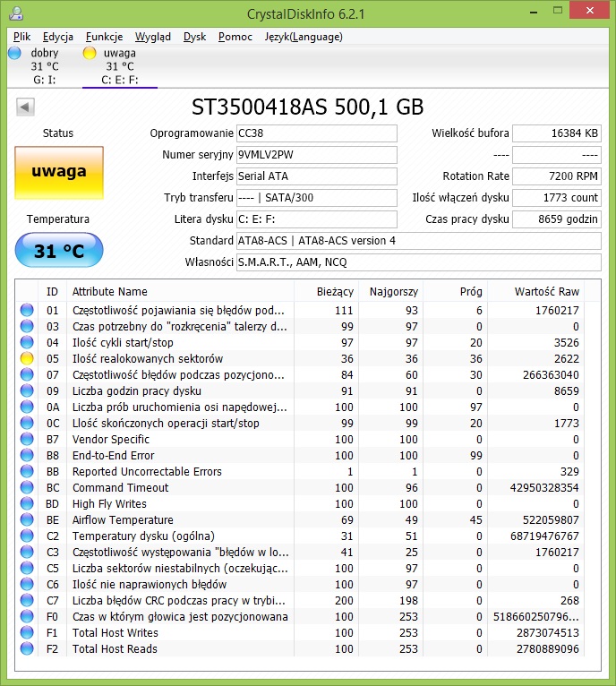Open the Dysk menu

[194, 37]
